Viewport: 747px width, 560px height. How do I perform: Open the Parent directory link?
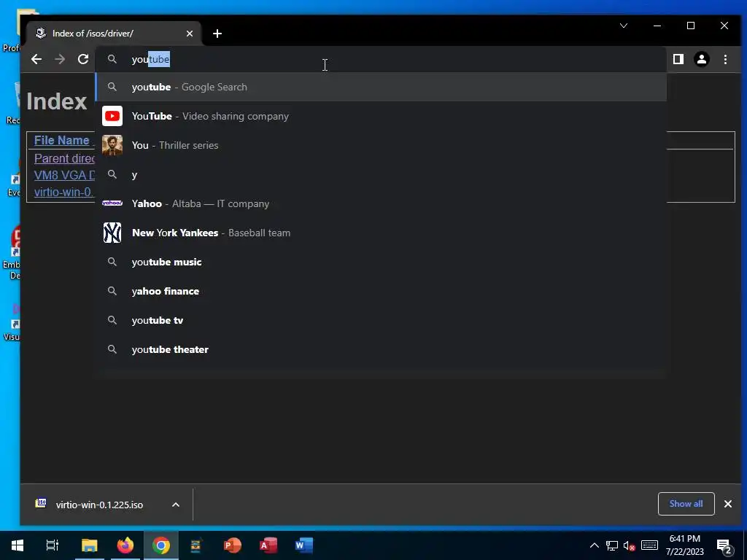coord(64,158)
